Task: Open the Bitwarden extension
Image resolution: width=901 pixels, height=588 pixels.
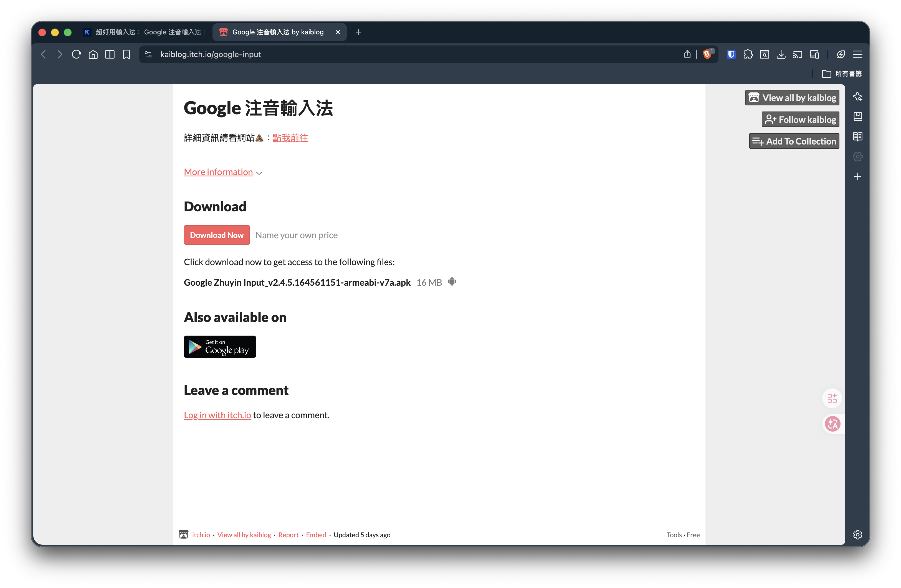Action: coord(731,54)
